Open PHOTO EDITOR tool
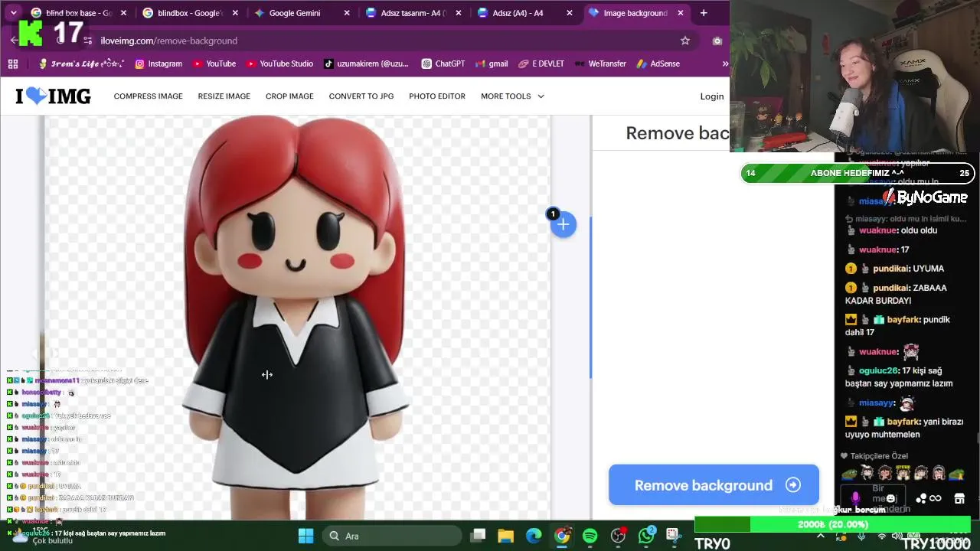This screenshot has width=980, height=551. 436,96
